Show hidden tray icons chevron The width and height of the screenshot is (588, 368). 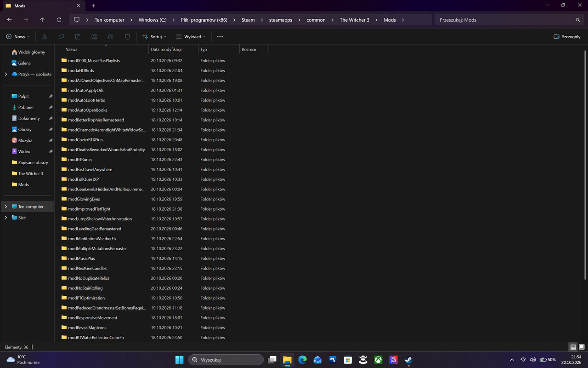[512, 360]
